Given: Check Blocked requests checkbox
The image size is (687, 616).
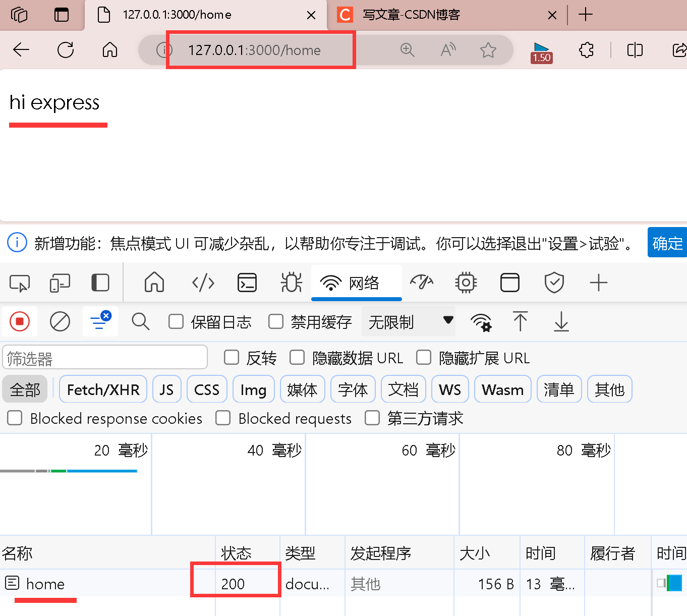Looking at the screenshot, I should pos(223,418).
